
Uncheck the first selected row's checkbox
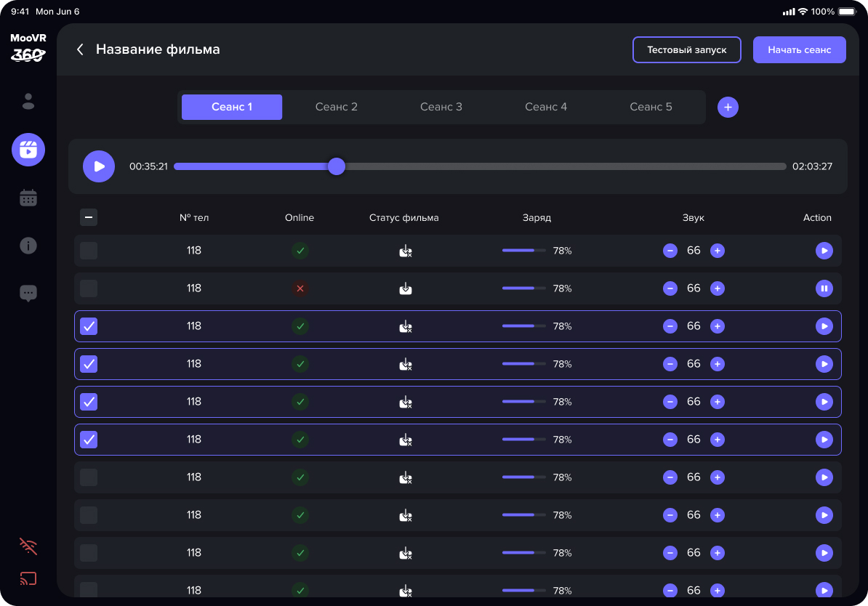tap(89, 326)
